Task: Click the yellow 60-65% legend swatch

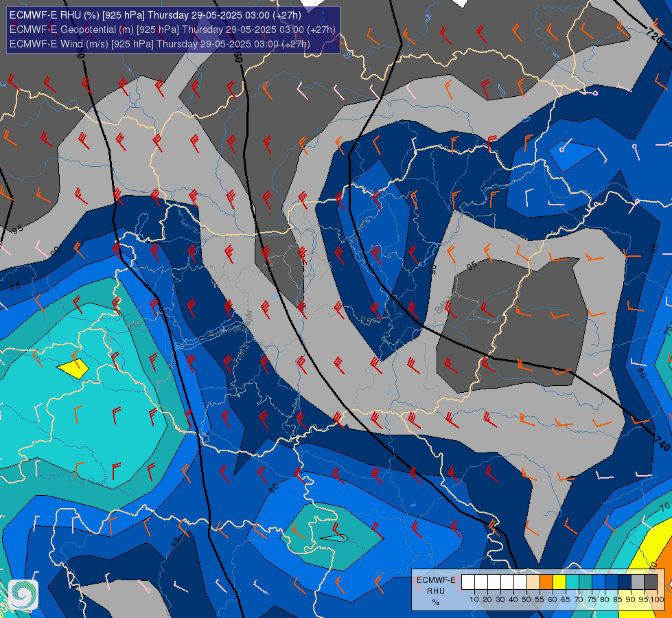Action: [559, 582]
